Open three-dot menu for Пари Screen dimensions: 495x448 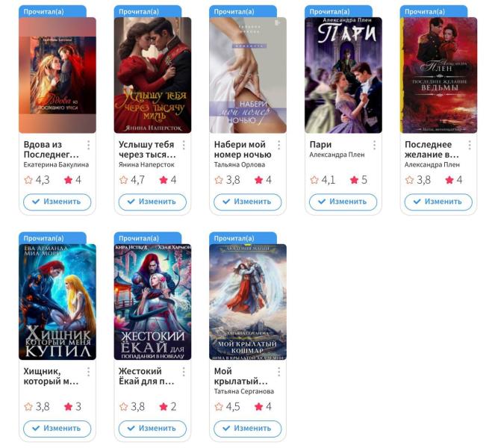click(374, 146)
